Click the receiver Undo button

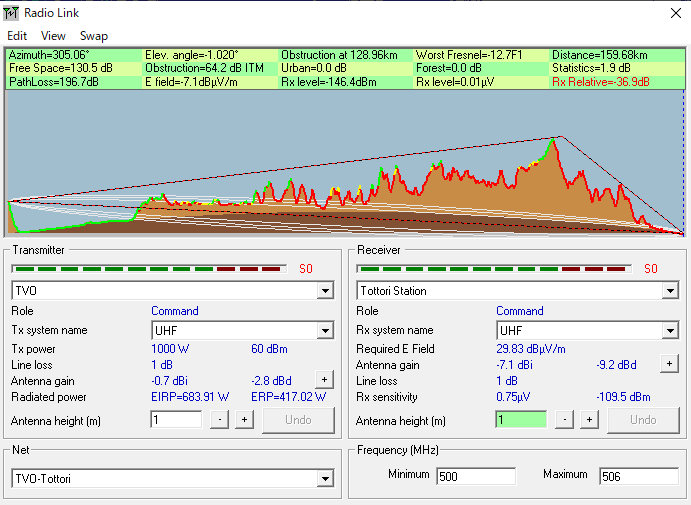[x=643, y=420]
